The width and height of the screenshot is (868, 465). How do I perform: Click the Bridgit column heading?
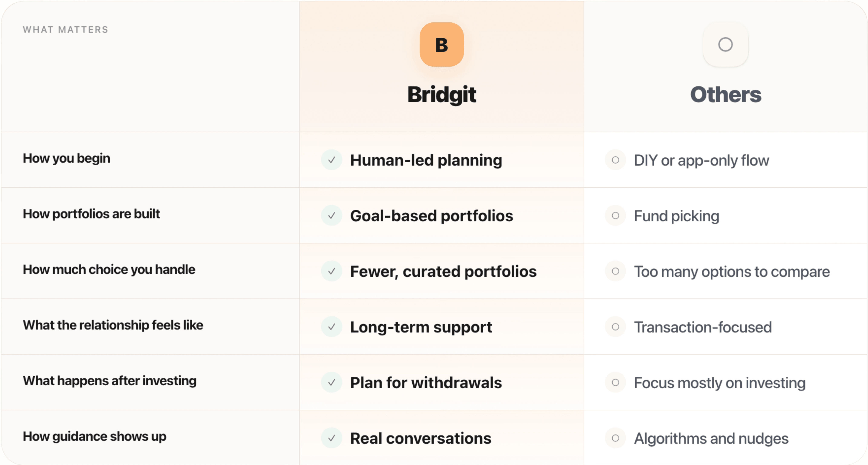coord(441,94)
